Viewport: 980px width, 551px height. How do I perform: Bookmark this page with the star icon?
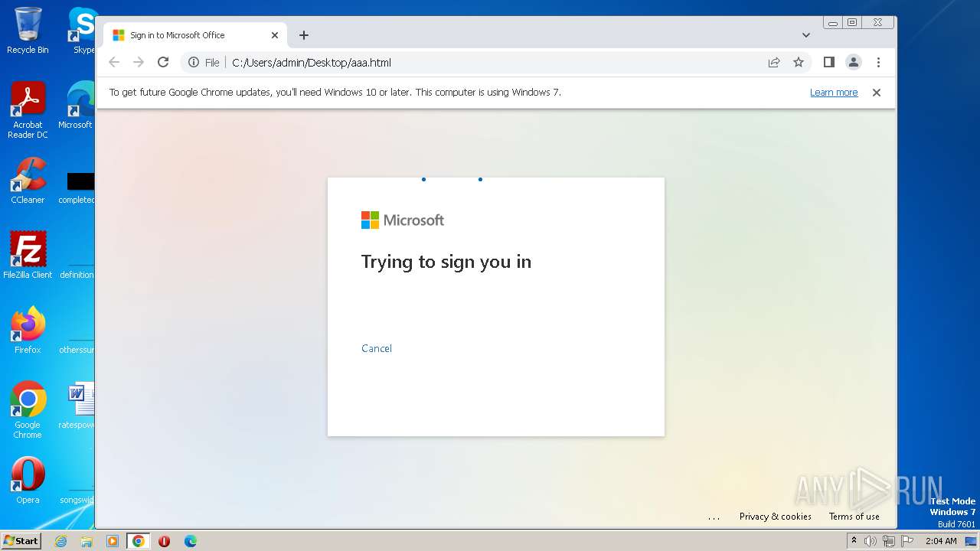coord(799,63)
